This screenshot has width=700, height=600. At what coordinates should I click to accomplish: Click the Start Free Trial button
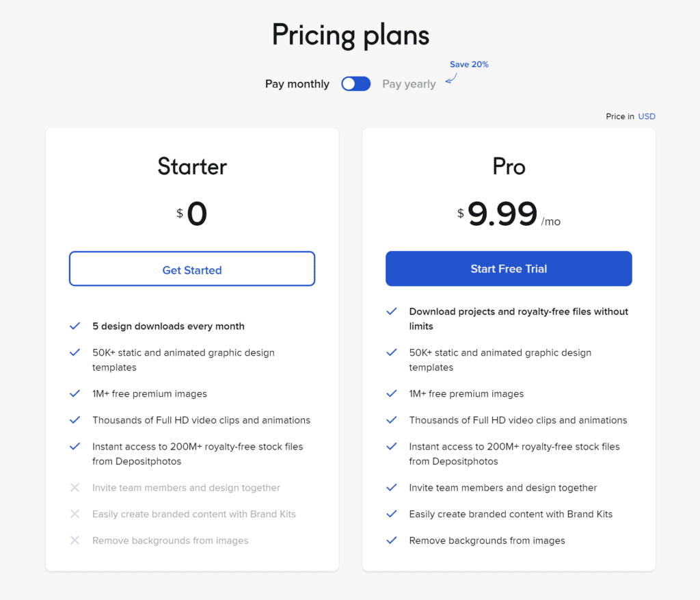(509, 268)
